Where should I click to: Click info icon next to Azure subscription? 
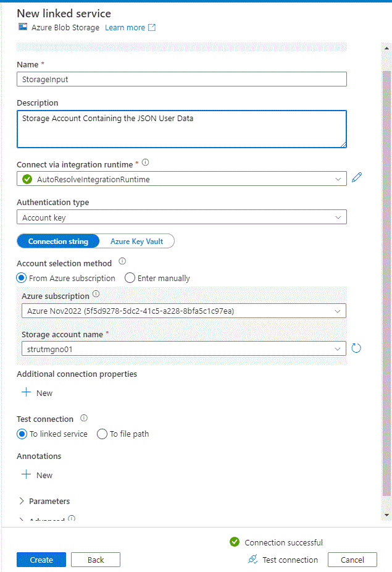click(x=96, y=294)
